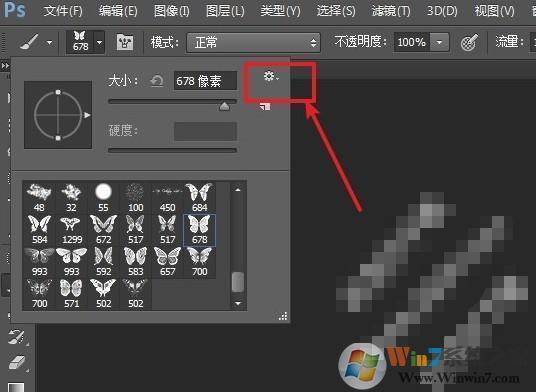Click the brush list scroll up arrow

(238, 190)
